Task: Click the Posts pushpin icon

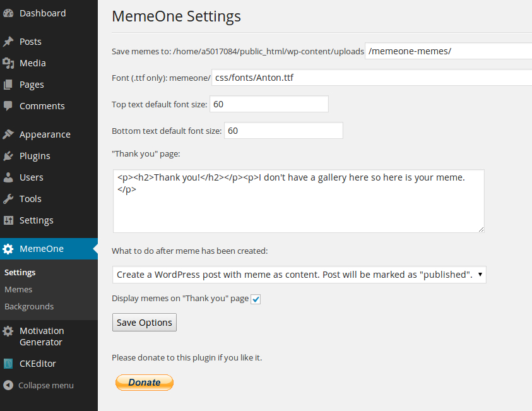Action: pos(8,42)
